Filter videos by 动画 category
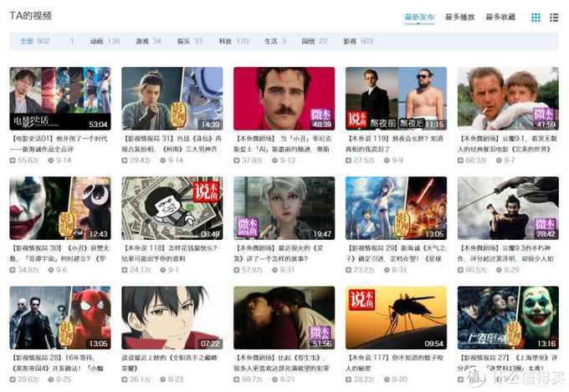The width and height of the screenshot is (569, 392). point(105,41)
